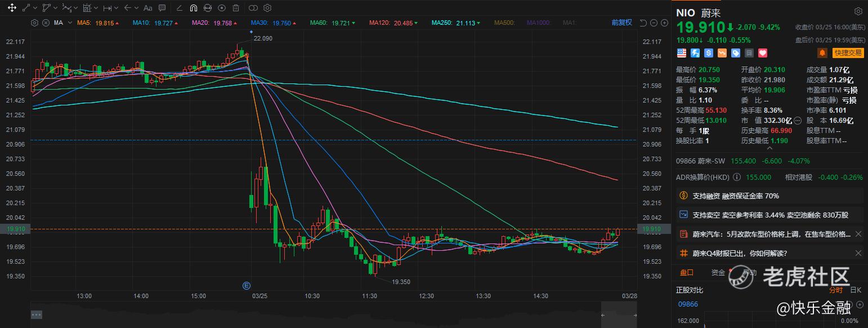The height and width of the screenshot is (328, 868).
Task: Select the trend line drawing tool
Action: pos(26,8)
